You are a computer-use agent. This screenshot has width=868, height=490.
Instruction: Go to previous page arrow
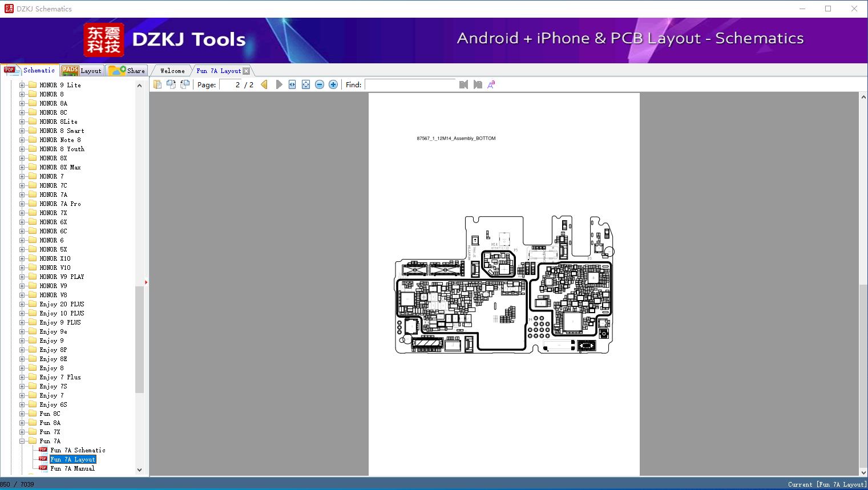click(264, 84)
